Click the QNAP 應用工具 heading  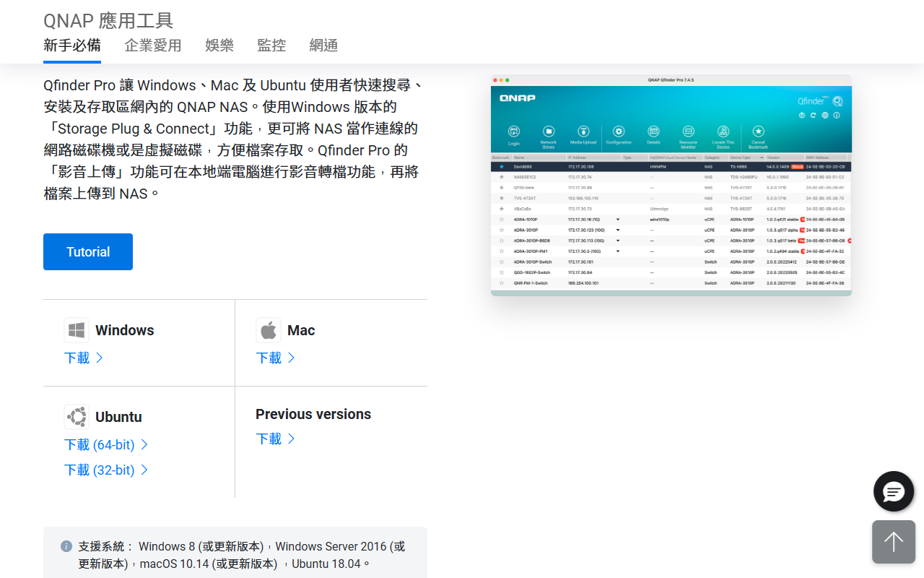108,21
